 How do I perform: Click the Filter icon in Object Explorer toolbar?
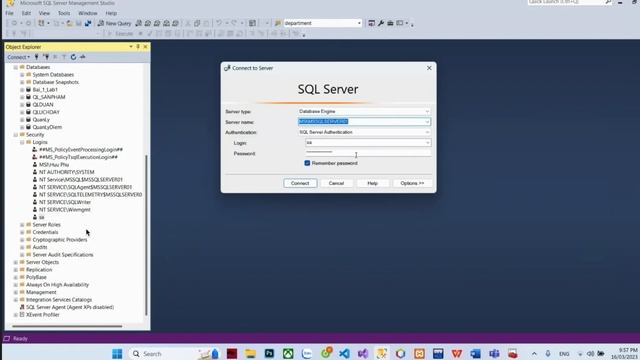pyautogui.click(x=64, y=57)
